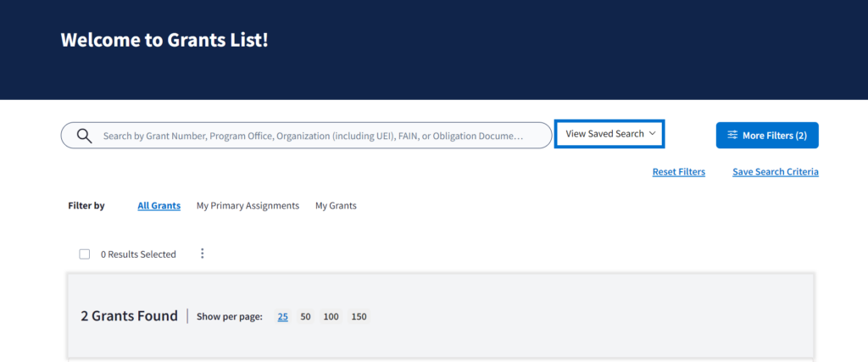Tick the select all results checkbox
Screen dimensions: 868x362
[x=85, y=254]
